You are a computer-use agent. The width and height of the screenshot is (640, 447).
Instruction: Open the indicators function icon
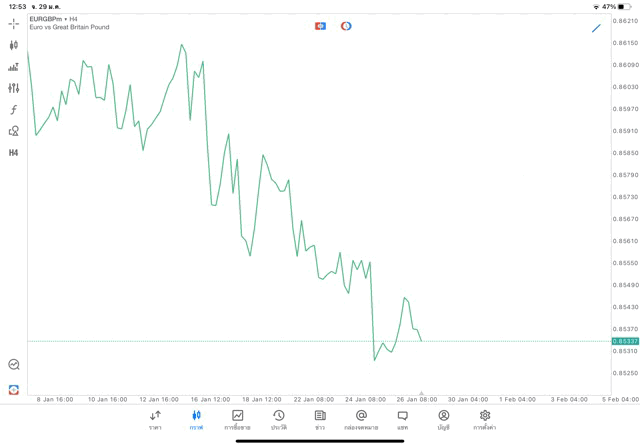tap(14, 110)
